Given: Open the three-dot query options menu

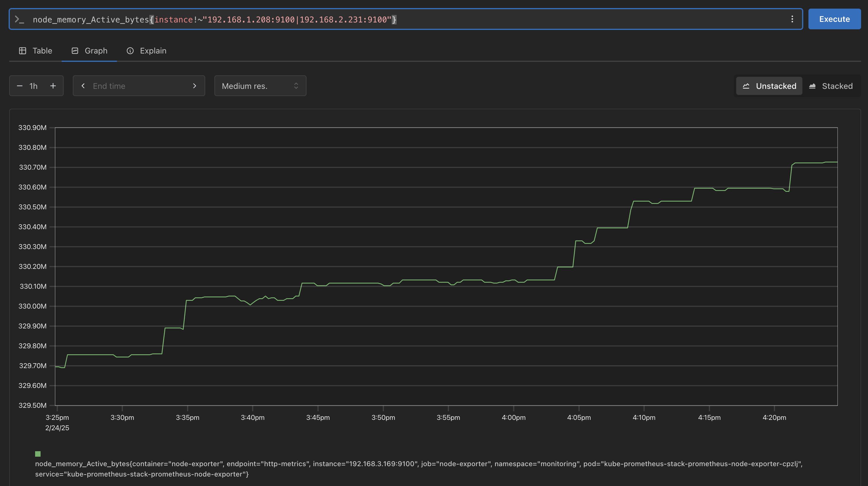Looking at the screenshot, I should pyautogui.click(x=792, y=19).
